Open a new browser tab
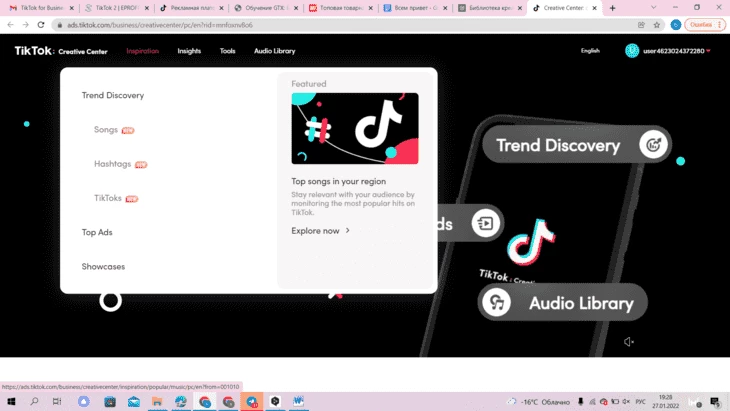Viewport: 730px width, 411px height. (x=612, y=8)
